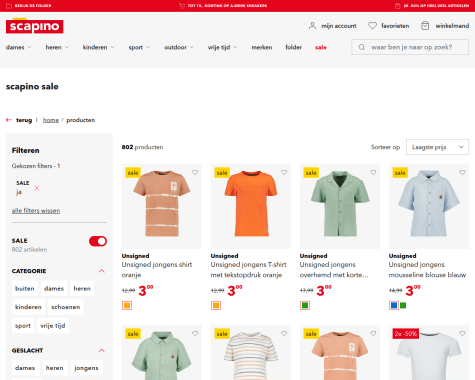475x380 pixels.
Task: Click the 802 producten count text
Action: (x=142, y=147)
